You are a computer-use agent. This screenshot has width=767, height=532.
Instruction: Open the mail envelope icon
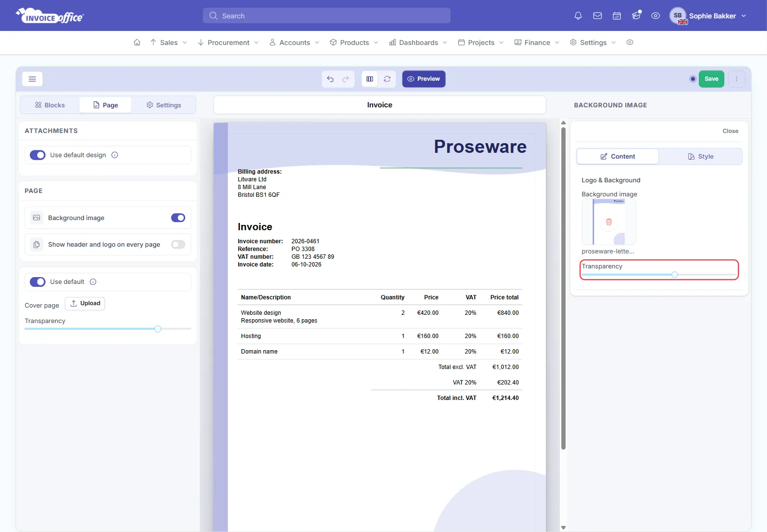[597, 16]
